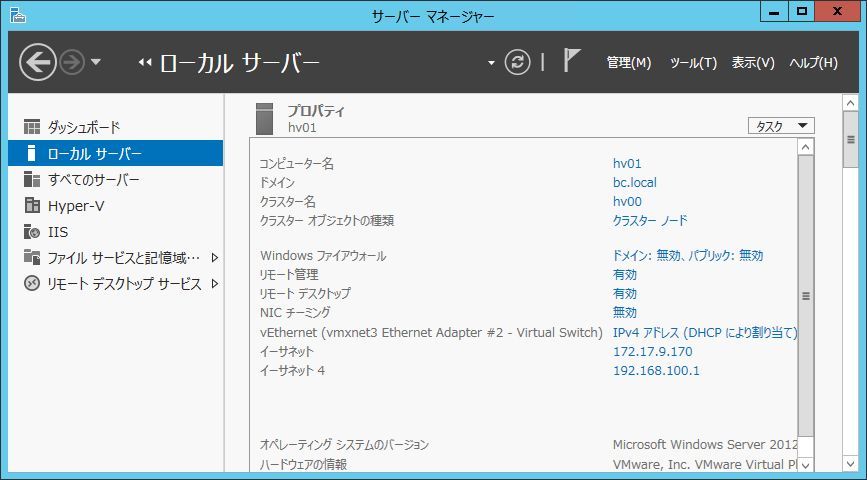This screenshot has width=867, height=480.
Task: Click the properties panel scroll-up arrow
Action: tap(806, 147)
